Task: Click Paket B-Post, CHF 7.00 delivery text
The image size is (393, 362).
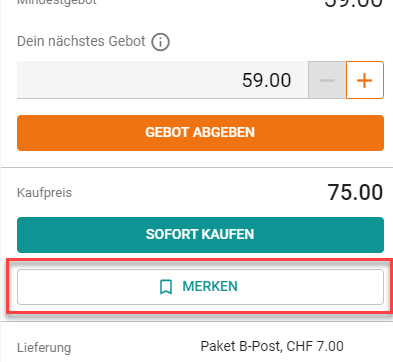Action: [x=272, y=346]
